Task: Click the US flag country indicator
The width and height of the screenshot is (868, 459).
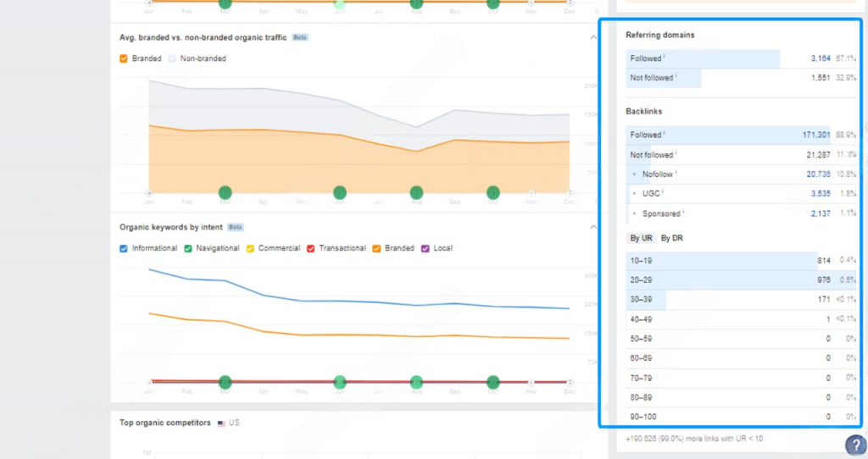Action: click(x=221, y=423)
